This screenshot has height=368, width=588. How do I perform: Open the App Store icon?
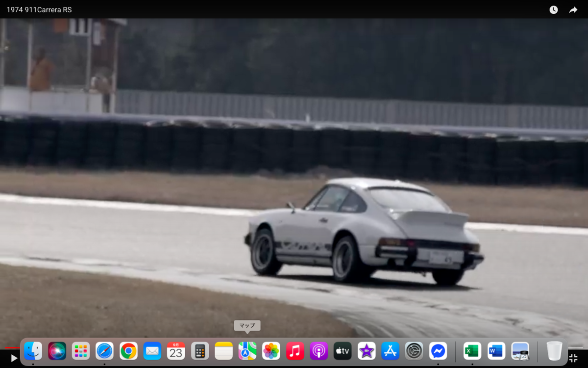click(391, 351)
